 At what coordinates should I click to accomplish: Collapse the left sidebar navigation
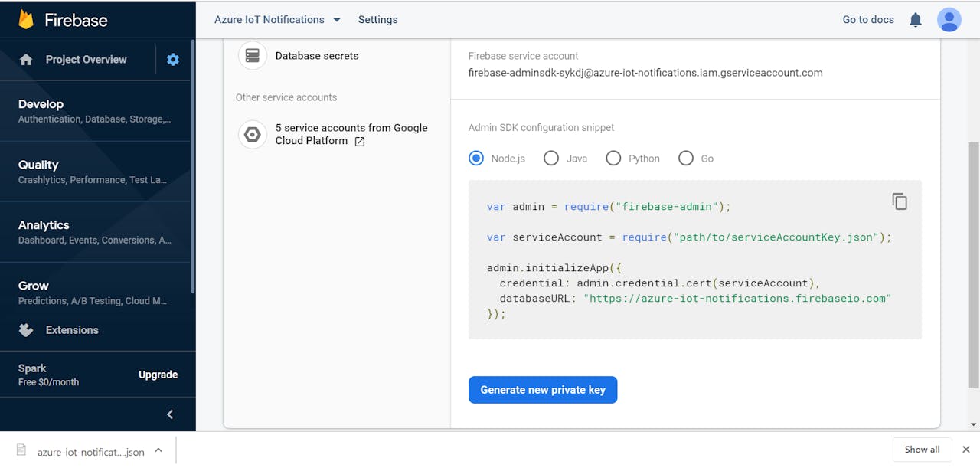click(x=170, y=414)
